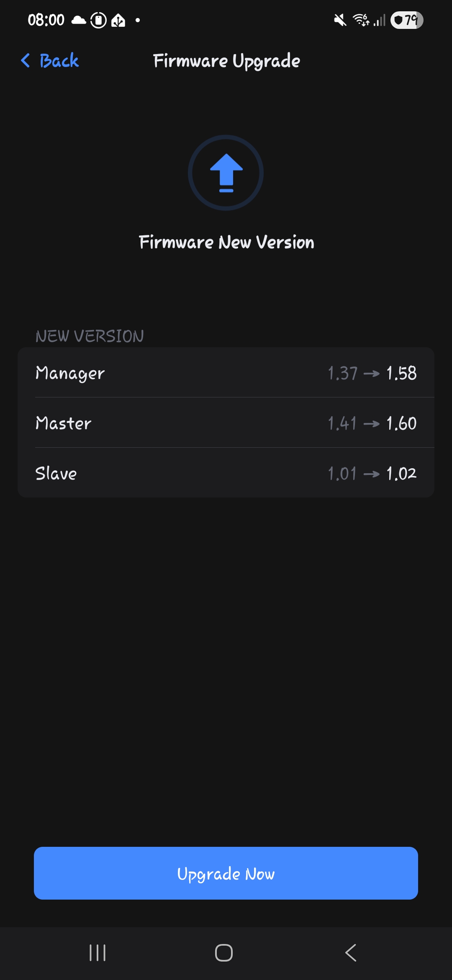
Task: Tap the Wi-Fi status icon
Action: pos(361,20)
